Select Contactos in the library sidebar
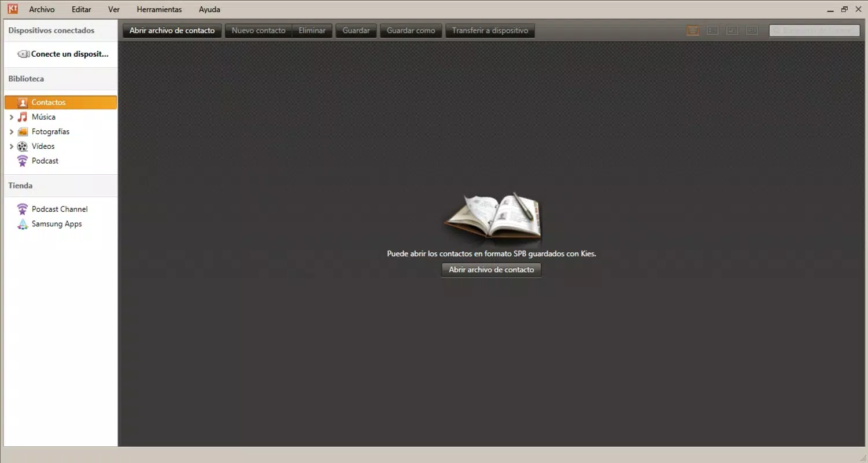Viewport: 868px width, 463px height. [x=61, y=102]
